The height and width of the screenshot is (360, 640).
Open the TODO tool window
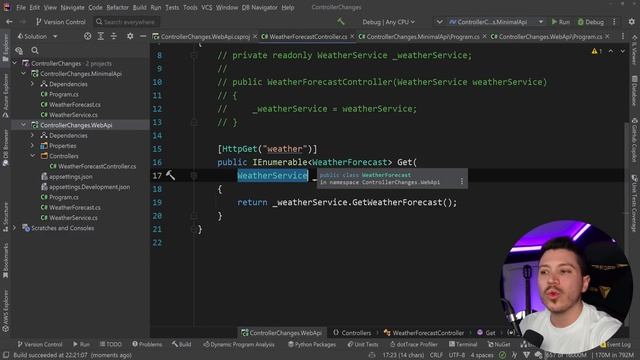pyautogui.click(x=111, y=344)
